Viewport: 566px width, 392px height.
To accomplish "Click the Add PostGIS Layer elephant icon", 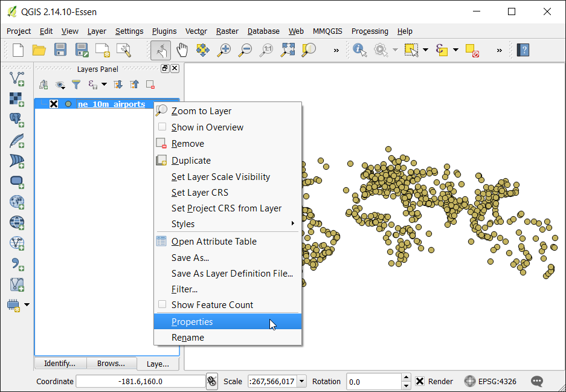I will (16, 120).
